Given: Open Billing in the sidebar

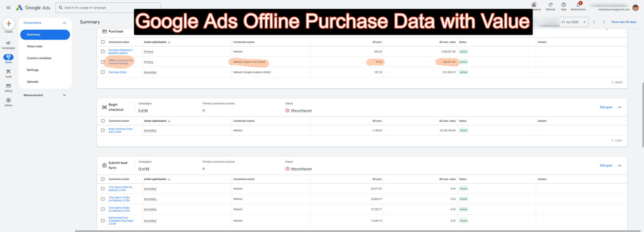Looking at the screenshot, I should click(8, 88).
